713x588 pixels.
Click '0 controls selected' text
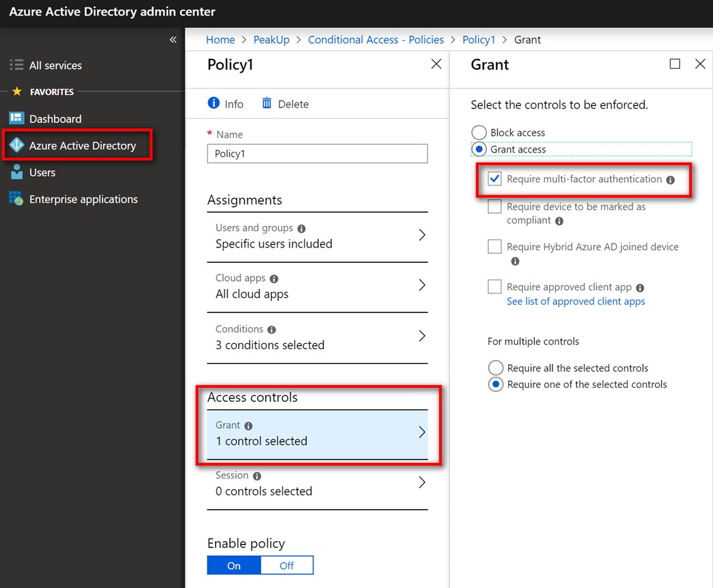click(x=264, y=491)
